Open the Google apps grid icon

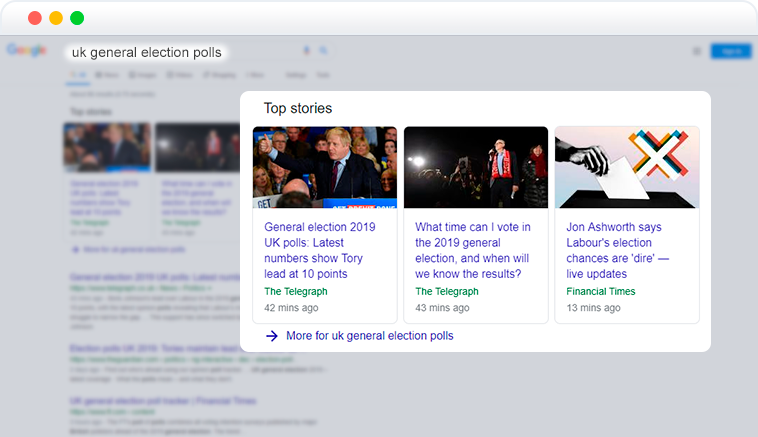click(x=697, y=51)
